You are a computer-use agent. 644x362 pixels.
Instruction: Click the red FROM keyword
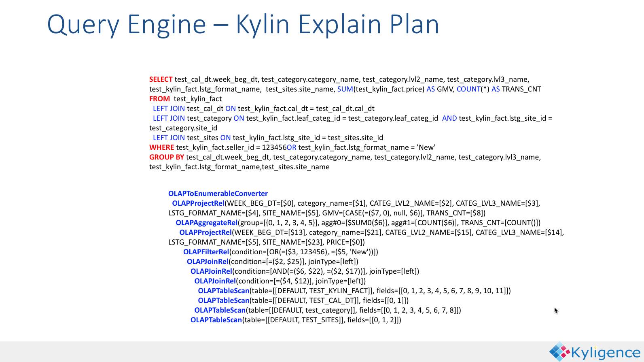pos(159,99)
